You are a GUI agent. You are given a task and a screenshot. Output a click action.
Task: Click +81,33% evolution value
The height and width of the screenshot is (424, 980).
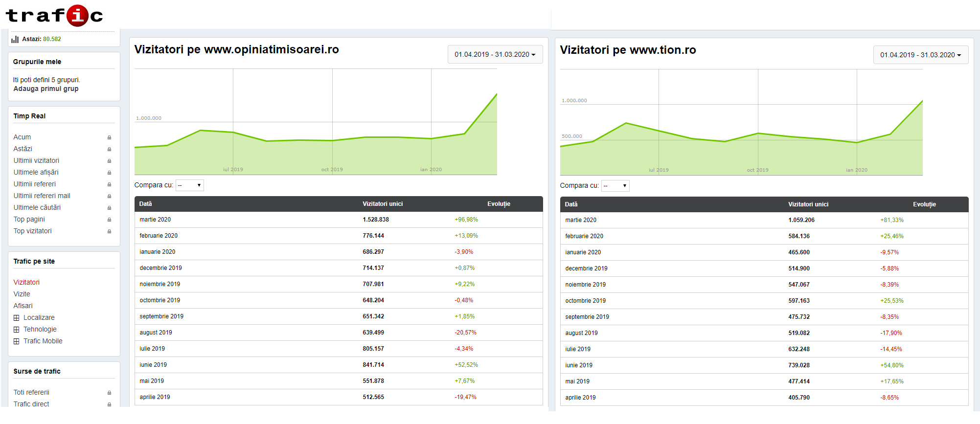coord(892,220)
